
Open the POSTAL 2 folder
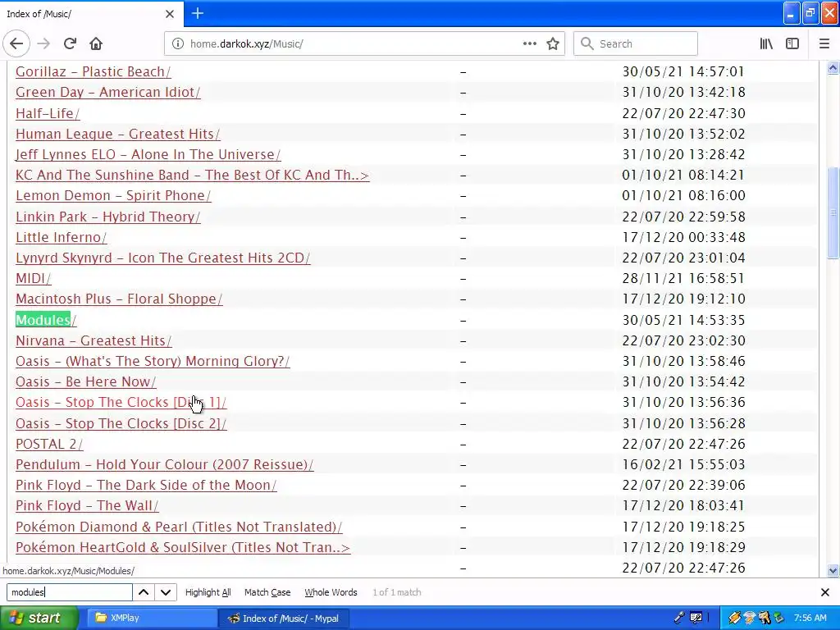click(49, 444)
